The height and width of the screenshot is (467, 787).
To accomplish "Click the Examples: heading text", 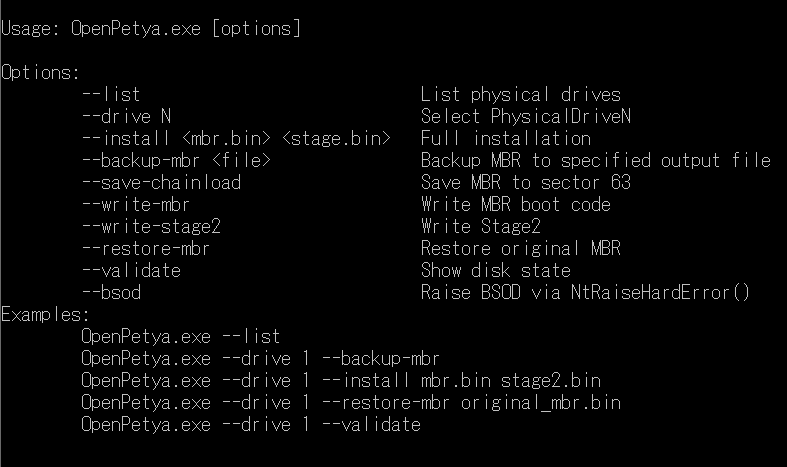I will tap(45, 315).
